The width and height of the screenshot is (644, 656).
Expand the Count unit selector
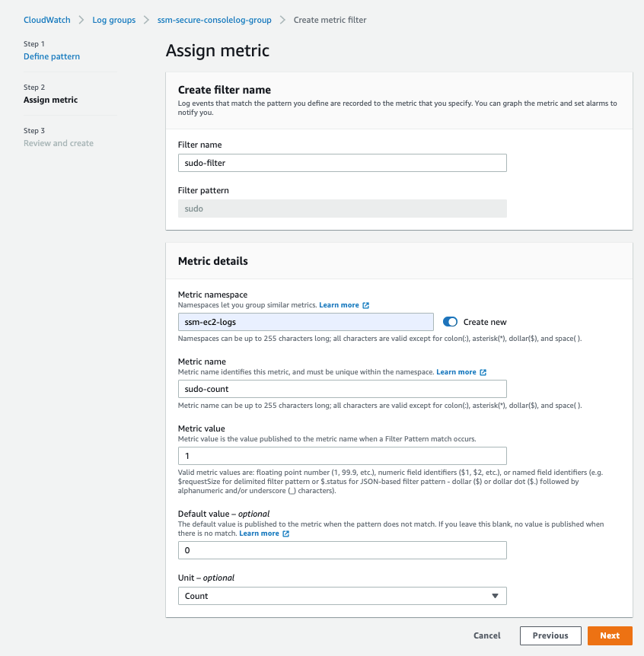coord(342,596)
